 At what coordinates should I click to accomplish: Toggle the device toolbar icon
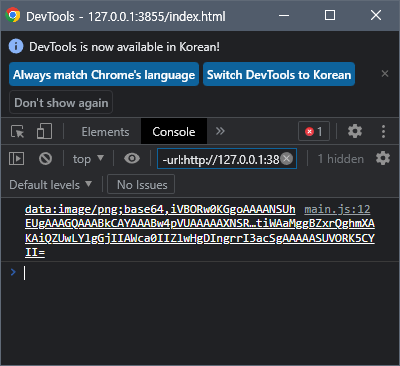click(x=44, y=131)
